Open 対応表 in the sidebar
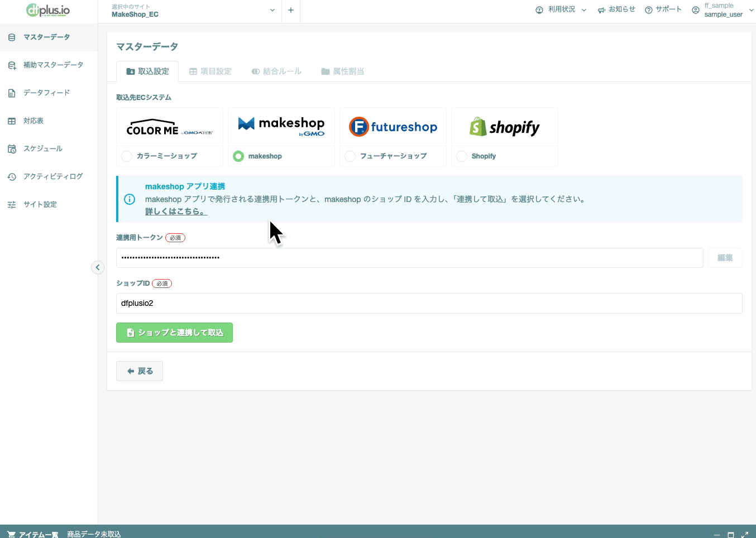756x538 pixels. click(x=49, y=121)
